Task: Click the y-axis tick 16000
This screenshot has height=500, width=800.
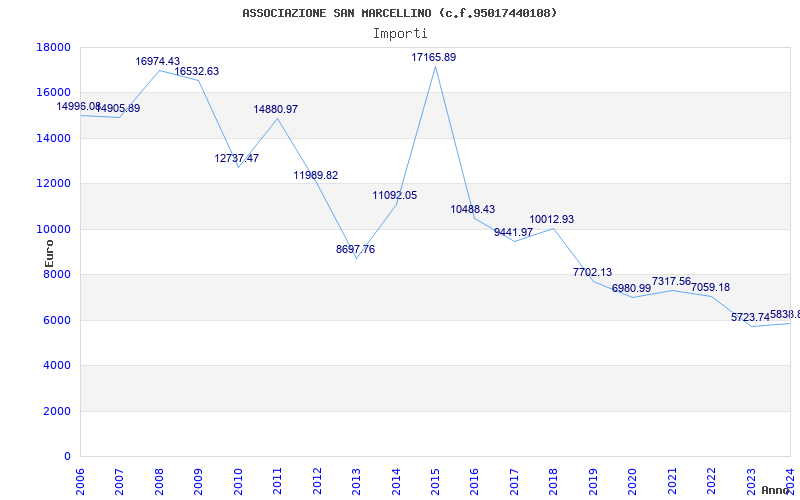Action: tap(54, 92)
